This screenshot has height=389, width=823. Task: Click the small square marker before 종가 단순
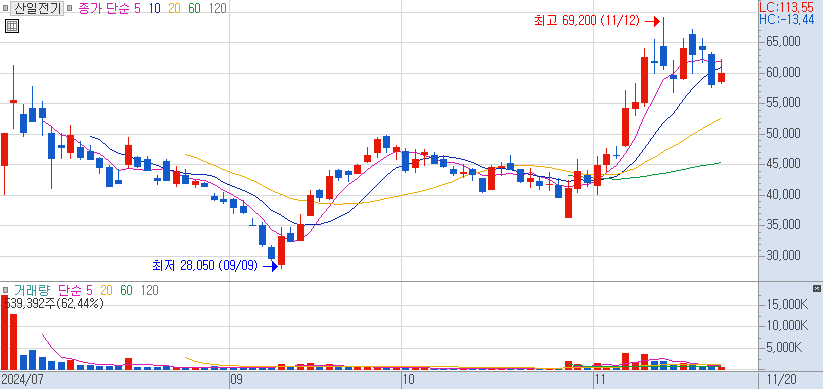(x=70, y=8)
